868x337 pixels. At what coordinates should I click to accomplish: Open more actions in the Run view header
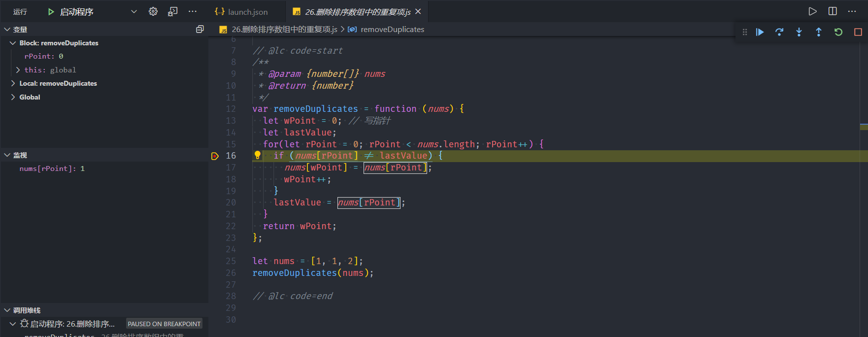(193, 11)
